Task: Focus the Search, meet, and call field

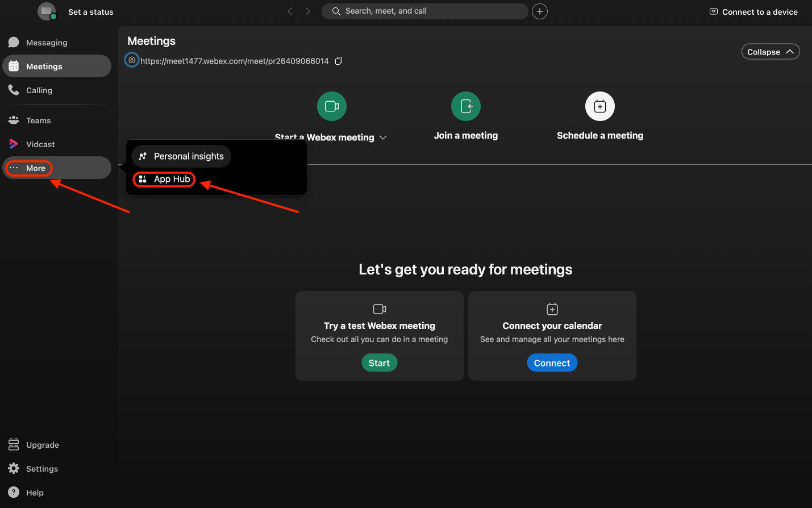Action: [426, 11]
